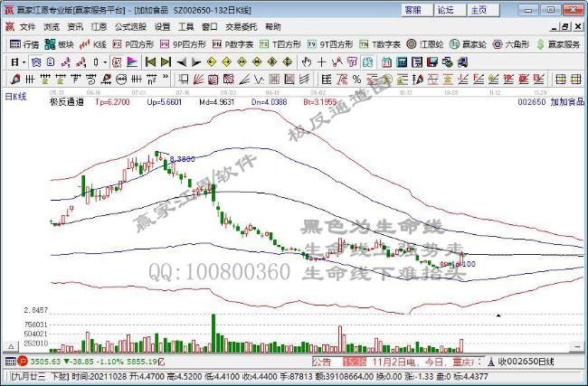Viewport: 588px width, 386px height.
Task: Switch to K线 chart view icon
Action: pos(94,43)
